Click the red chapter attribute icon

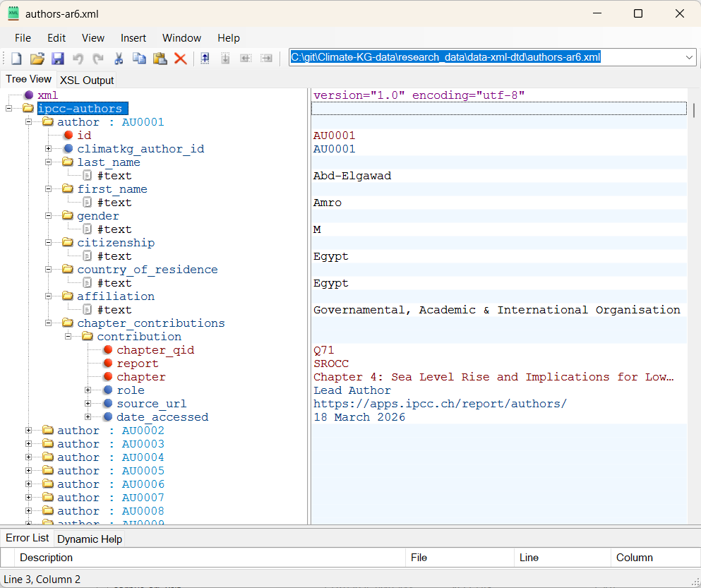108,376
